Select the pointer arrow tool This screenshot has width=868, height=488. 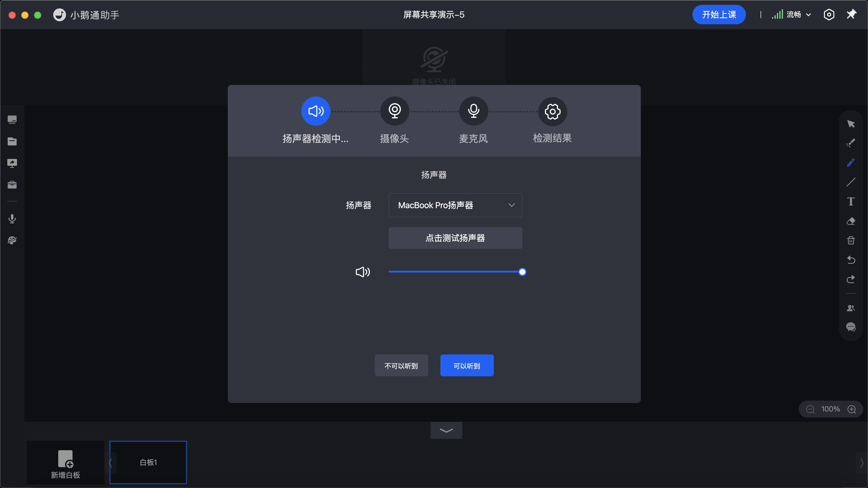(851, 124)
